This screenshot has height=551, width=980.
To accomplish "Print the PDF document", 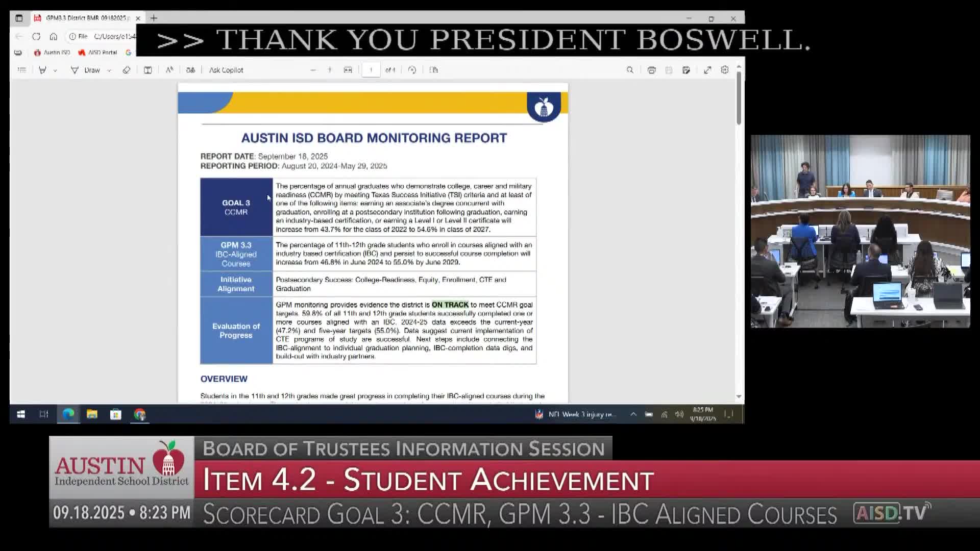I will click(651, 70).
